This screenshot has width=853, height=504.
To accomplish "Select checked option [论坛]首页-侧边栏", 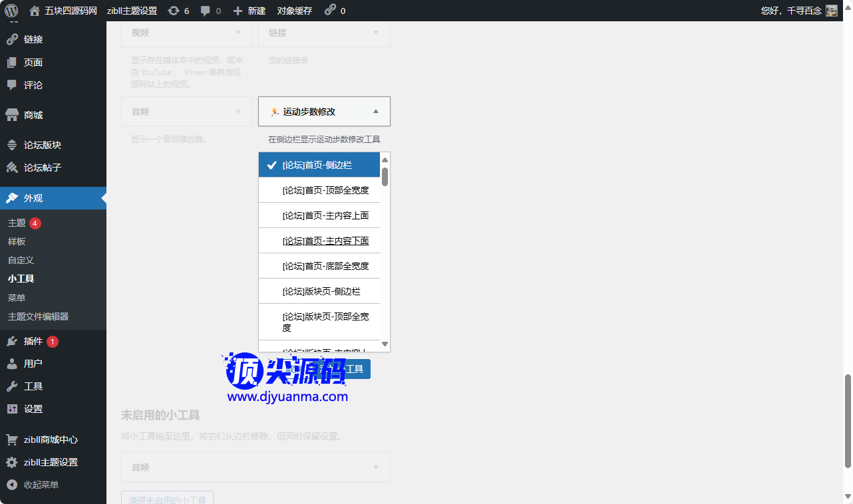I will (319, 165).
